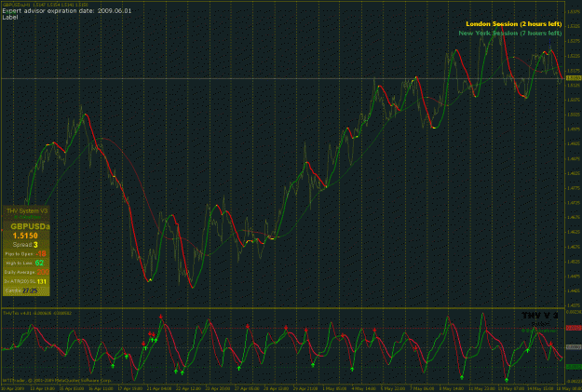Click the 'High to Low 62' row
Image resolution: width=582 pixels, height=392 pixels.
(x=26, y=263)
